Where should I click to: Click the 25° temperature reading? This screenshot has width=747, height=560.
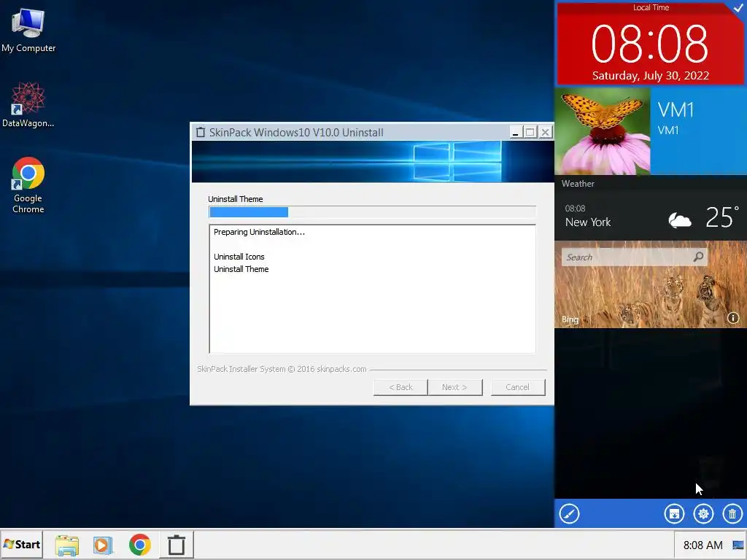pyautogui.click(x=722, y=217)
